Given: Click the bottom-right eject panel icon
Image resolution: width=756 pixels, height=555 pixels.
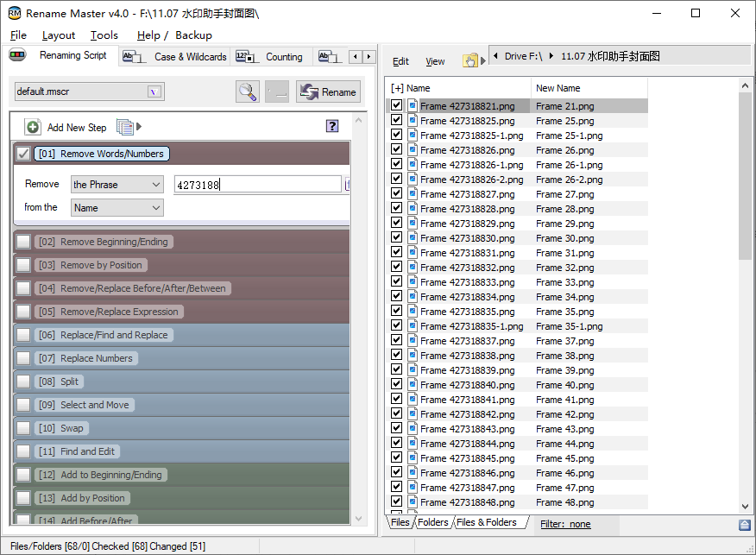Looking at the screenshot, I should [x=744, y=524].
